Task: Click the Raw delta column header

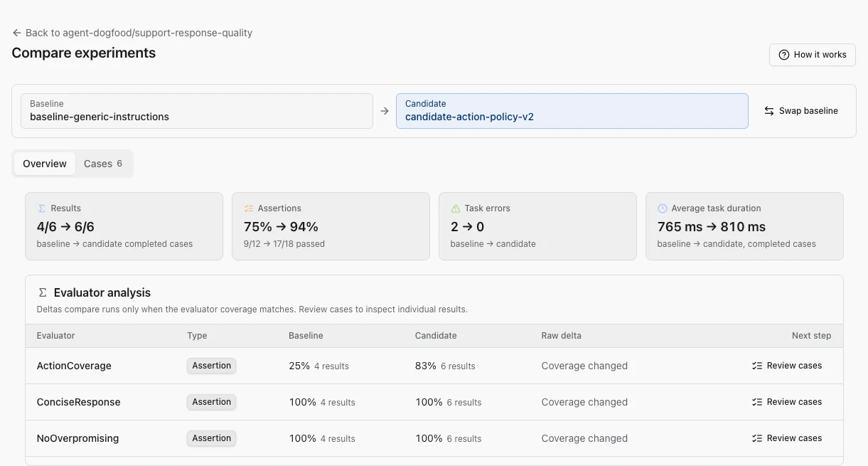Action: (561, 336)
